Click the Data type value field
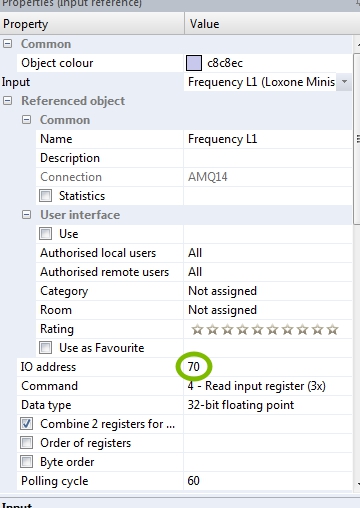Screen dimensions: 360x508 (x=268, y=405)
